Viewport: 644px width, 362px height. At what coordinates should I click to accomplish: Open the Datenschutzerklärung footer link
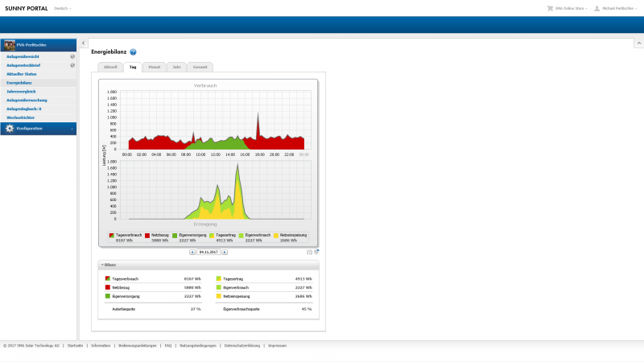242,346
